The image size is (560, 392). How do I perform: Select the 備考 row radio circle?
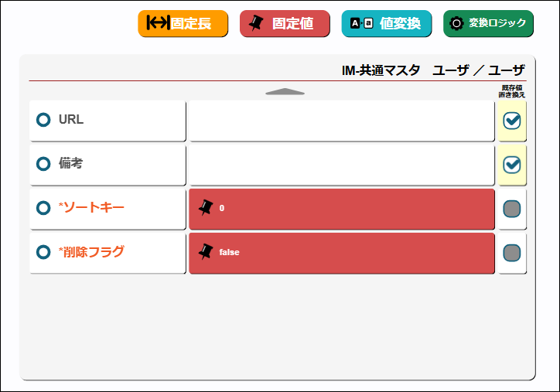coord(43,165)
